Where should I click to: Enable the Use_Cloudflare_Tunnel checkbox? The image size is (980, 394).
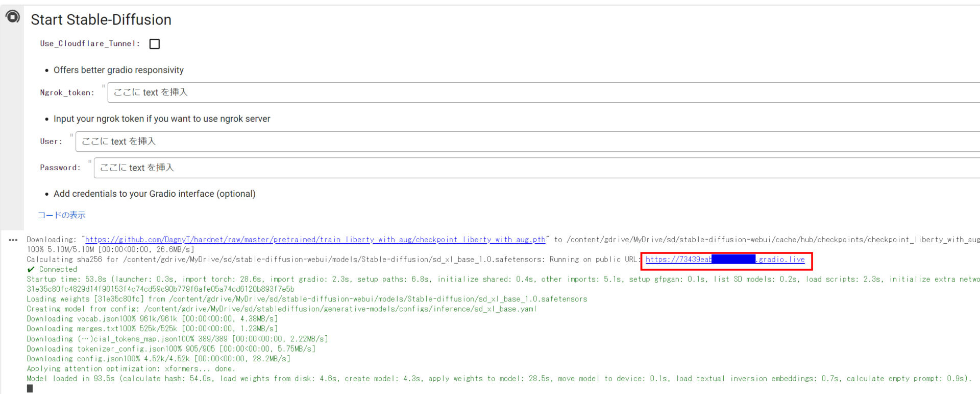[154, 44]
